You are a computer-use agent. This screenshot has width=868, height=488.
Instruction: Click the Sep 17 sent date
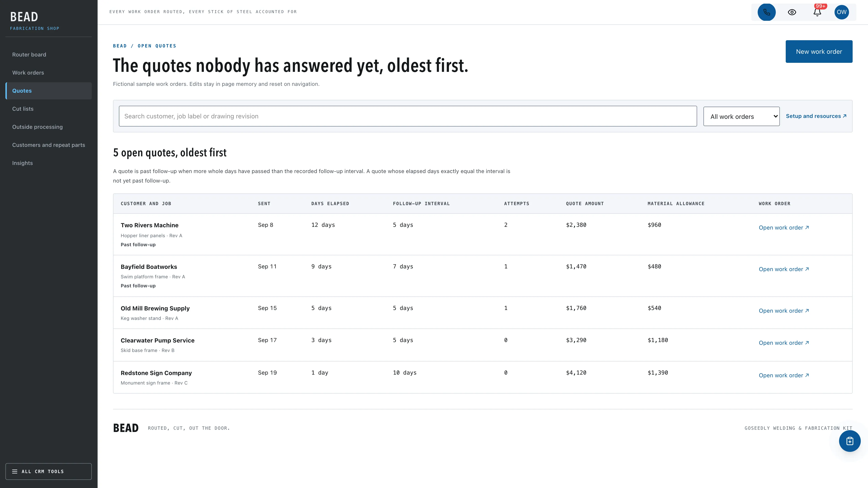click(x=267, y=340)
